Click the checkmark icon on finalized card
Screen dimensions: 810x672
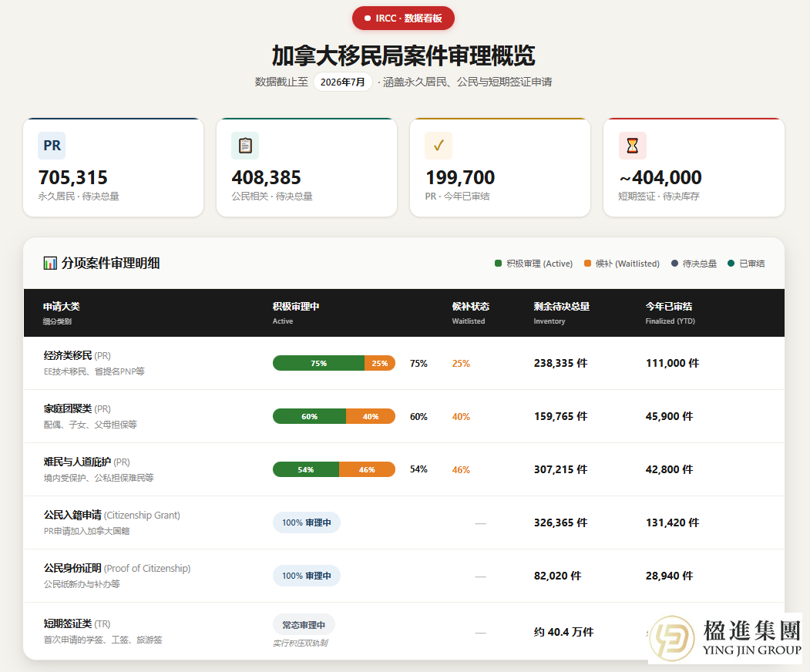click(x=439, y=146)
